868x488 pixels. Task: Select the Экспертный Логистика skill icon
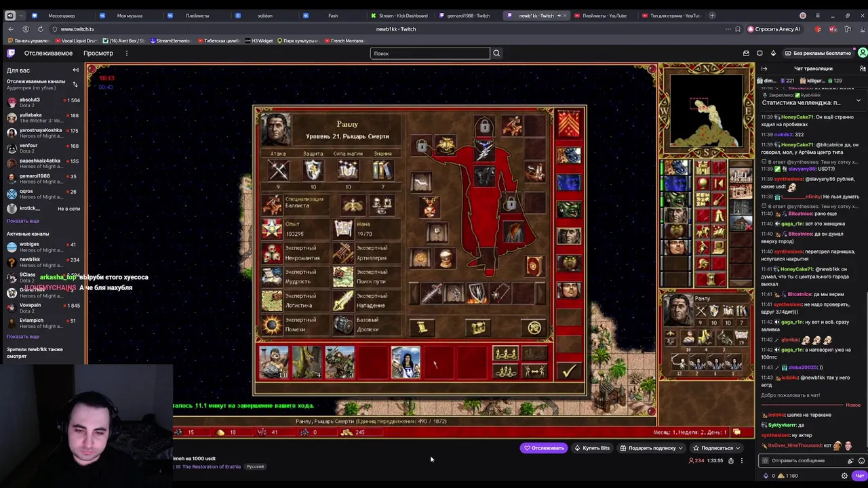coord(272,301)
